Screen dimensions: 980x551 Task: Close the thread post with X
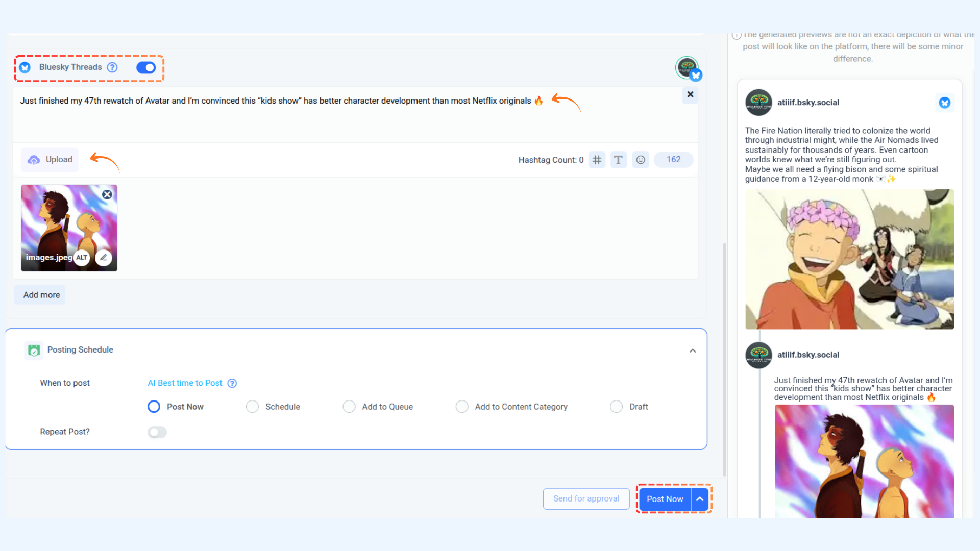point(690,94)
